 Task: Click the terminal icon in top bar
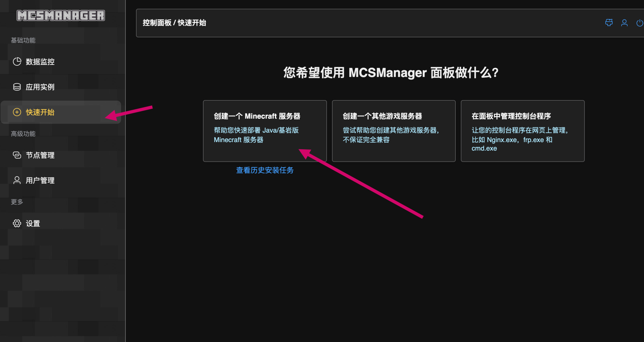coord(609,23)
